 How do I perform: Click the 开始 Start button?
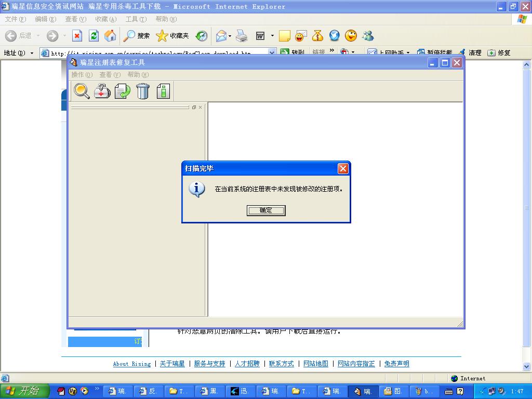(25, 391)
